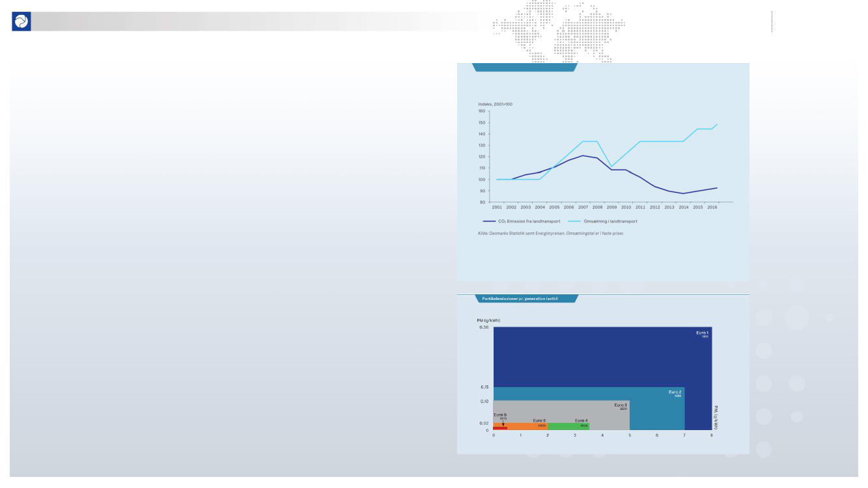Click the 2009 label on the line chart axis
Image resolution: width=868 pixels, height=488 pixels.
point(611,207)
